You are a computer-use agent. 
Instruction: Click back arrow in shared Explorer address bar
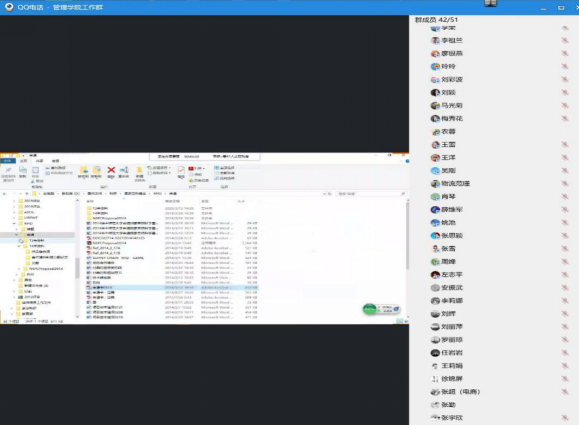(5, 193)
